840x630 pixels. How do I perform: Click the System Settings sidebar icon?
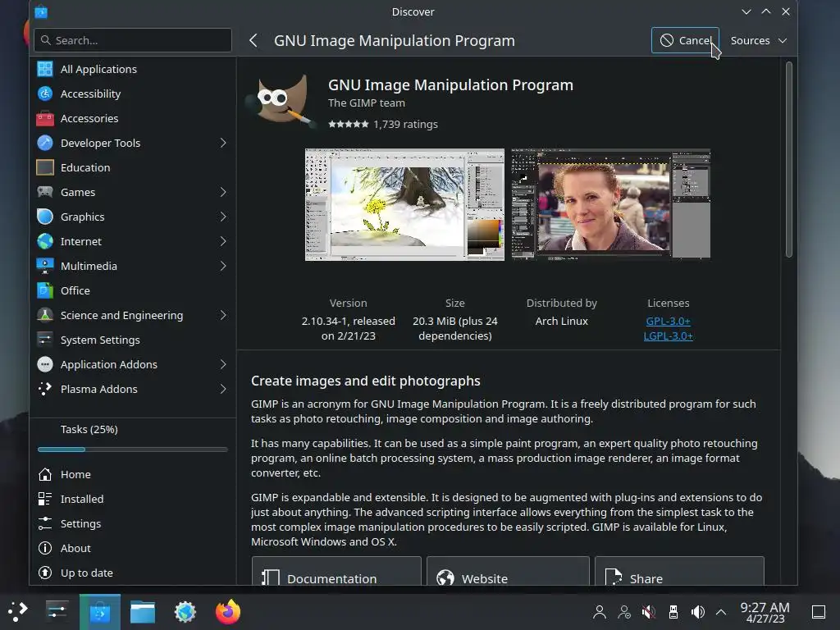coord(45,340)
